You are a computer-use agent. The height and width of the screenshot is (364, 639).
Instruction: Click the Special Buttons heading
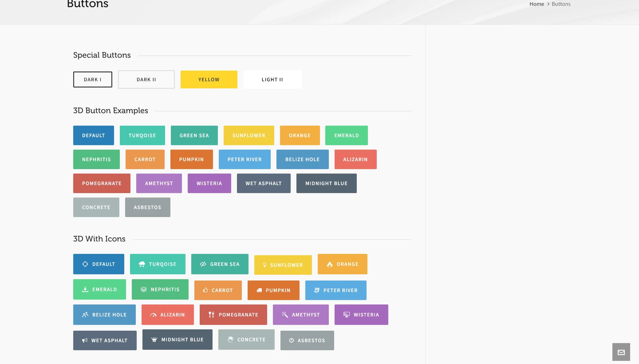(x=102, y=55)
